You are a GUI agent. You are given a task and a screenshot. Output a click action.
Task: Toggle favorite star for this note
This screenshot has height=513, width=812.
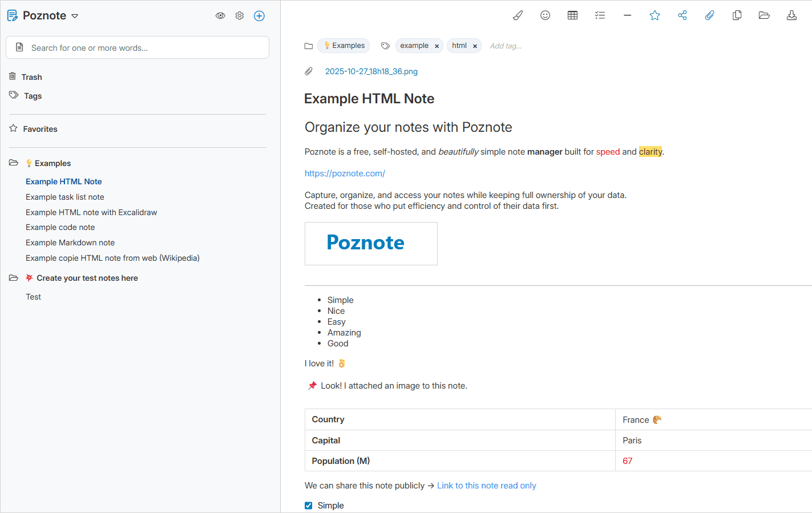(x=655, y=15)
